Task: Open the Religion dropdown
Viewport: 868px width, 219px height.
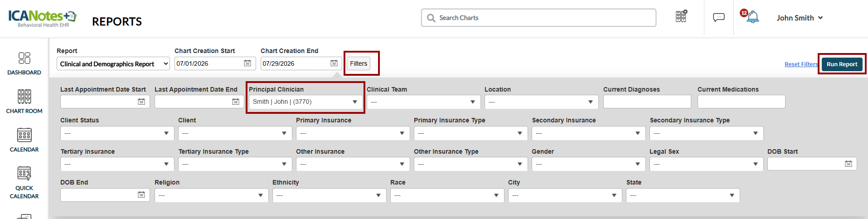Action: 211,195
